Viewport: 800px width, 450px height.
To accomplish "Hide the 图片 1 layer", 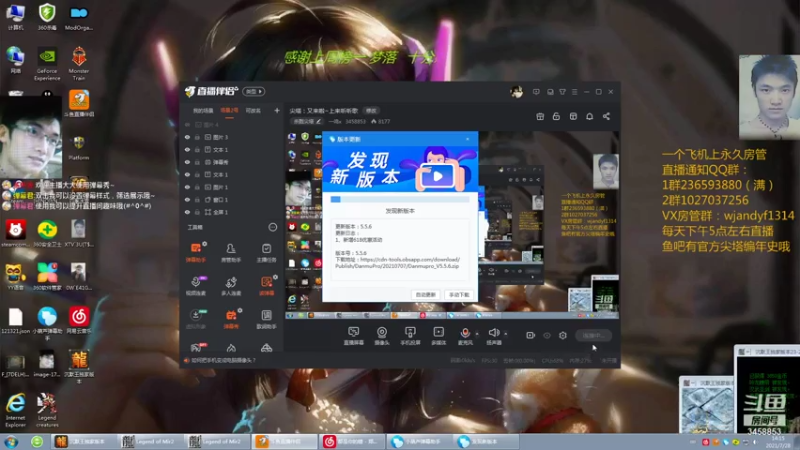I will coord(187,187).
